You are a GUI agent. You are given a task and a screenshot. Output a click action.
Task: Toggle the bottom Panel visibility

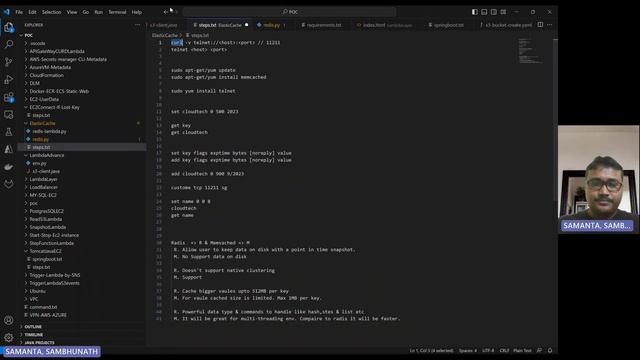click(484, 12)
